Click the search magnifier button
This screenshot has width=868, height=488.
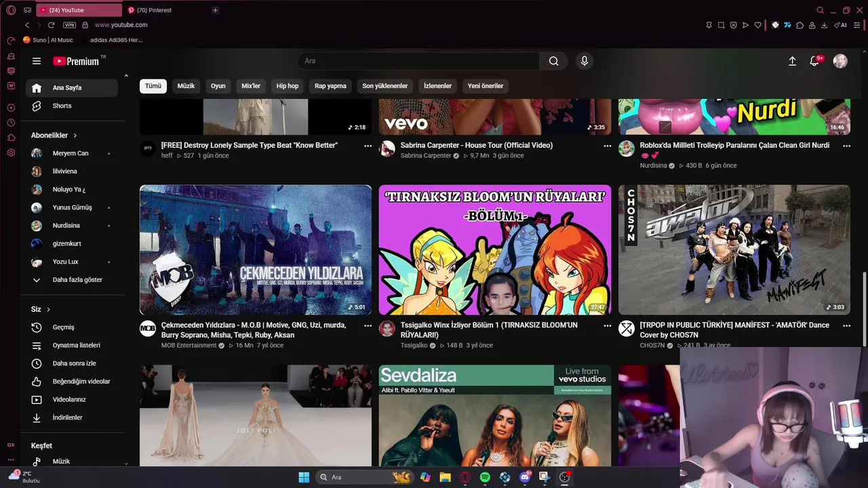(x=554, y=61)
